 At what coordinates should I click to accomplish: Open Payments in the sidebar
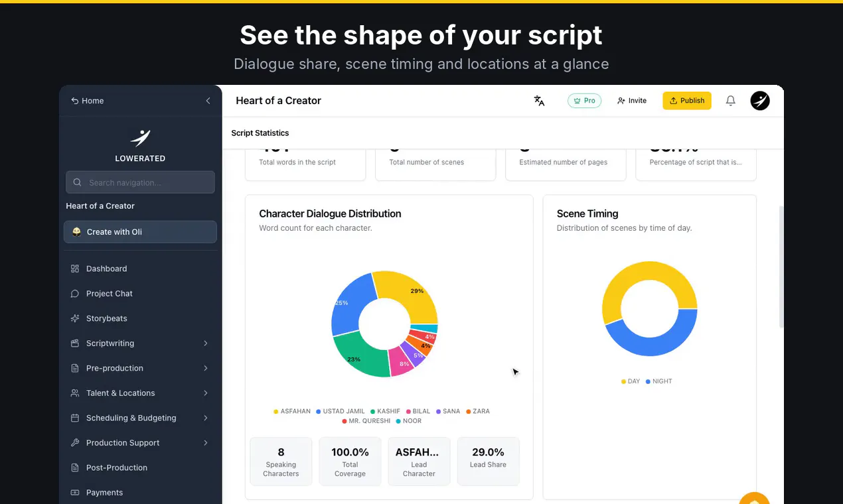[140, 493]
